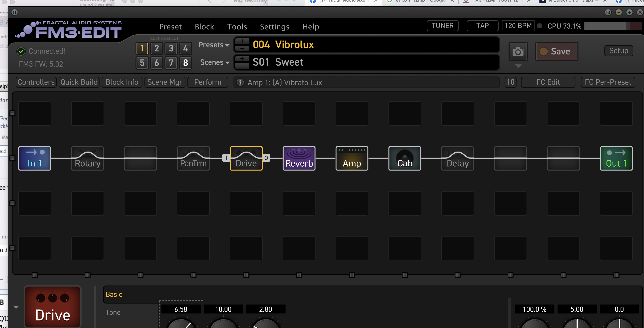The height and width of the screenshot is (328, 644).
Task: Select the Cab block in the grid
Action: (405, 158)
